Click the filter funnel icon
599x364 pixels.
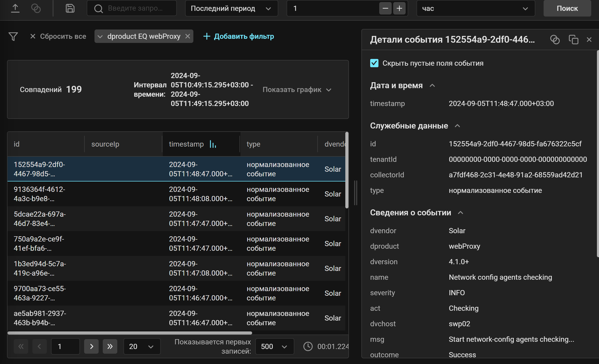pyautogui.click(x=13, y=36)
